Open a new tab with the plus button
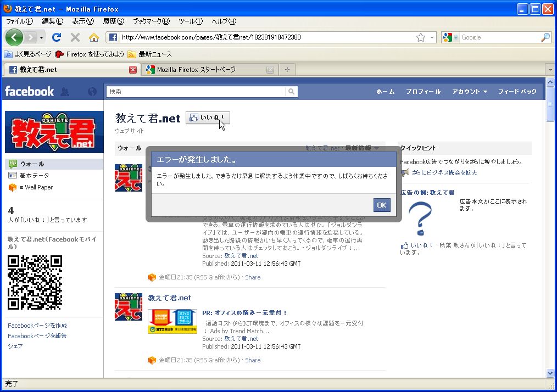This screenshot has width=557, height=392. pos(287,70)
